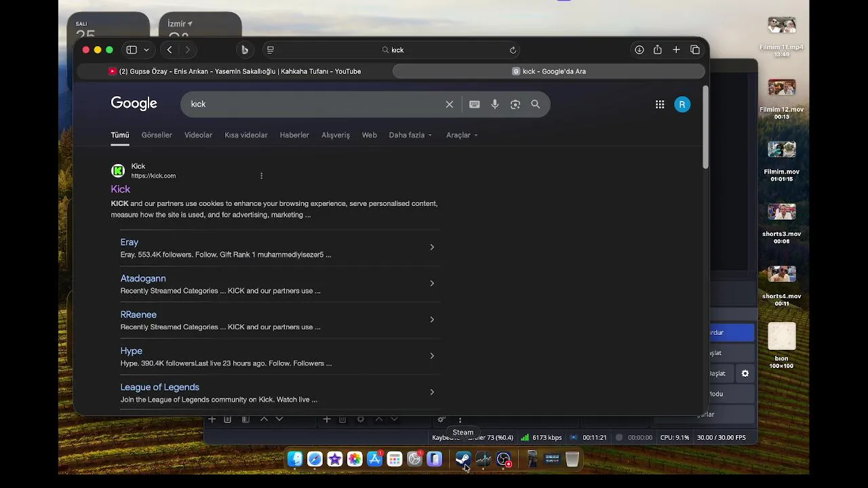The height and width of the screenshot is (488, 868).
Task: Select the 'kıck - Google'da Ara' tab
Action: click(x=549, y=71)
